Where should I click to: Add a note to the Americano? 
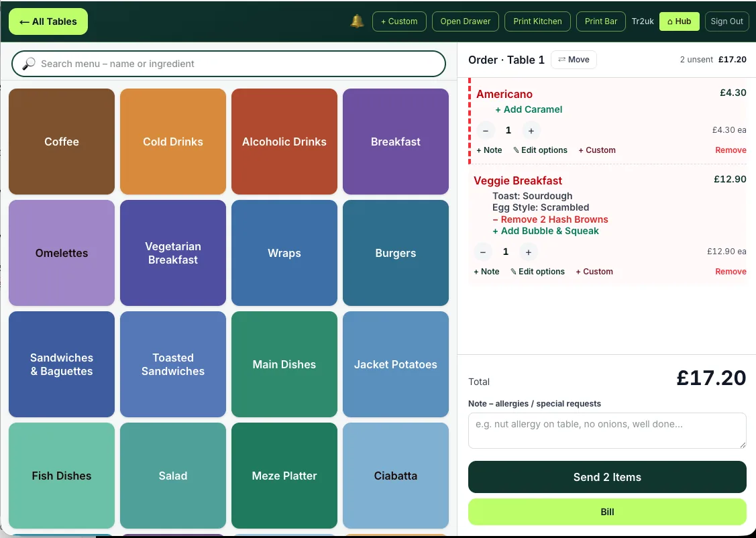489,150
